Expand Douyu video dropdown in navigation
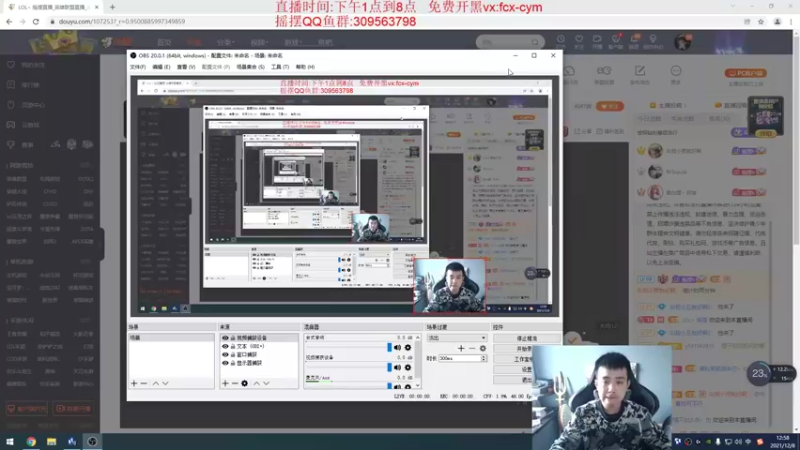Viewport: 800px width, 450px height. 258,42
